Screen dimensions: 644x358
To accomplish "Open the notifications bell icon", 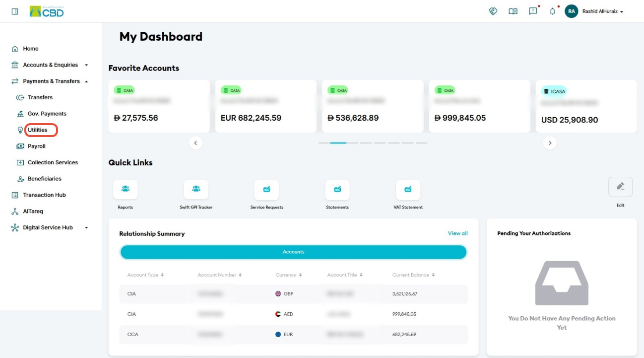I will pos(552,11).
